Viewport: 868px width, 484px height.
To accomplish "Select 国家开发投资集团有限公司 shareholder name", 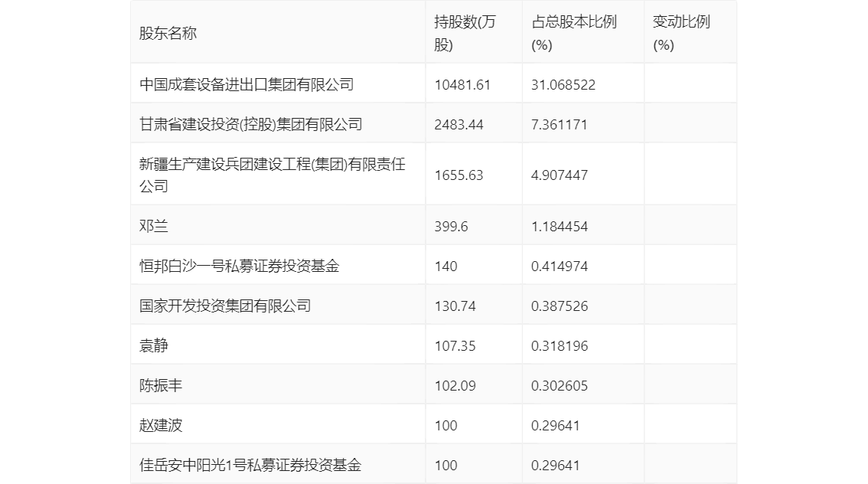I will coord(225,306).
